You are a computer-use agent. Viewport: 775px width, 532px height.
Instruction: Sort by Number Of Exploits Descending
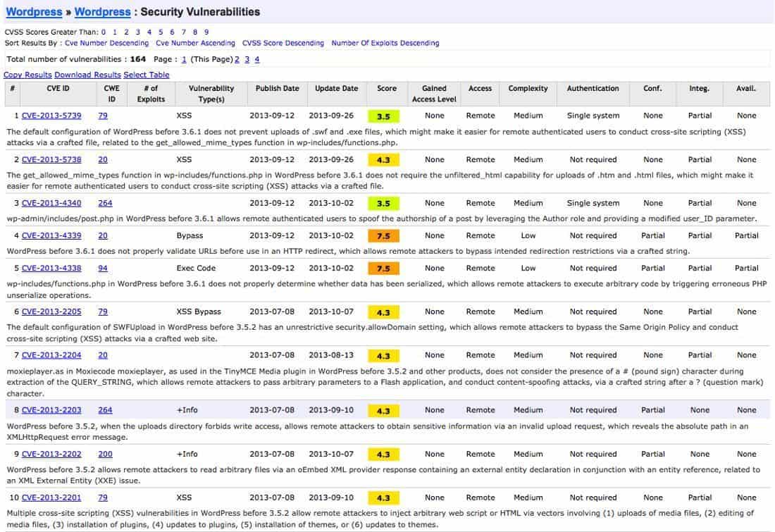[385, 43]
